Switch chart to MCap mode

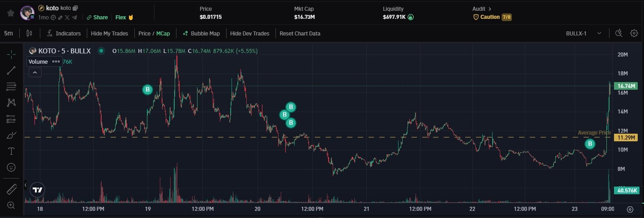tap(163, 33)
